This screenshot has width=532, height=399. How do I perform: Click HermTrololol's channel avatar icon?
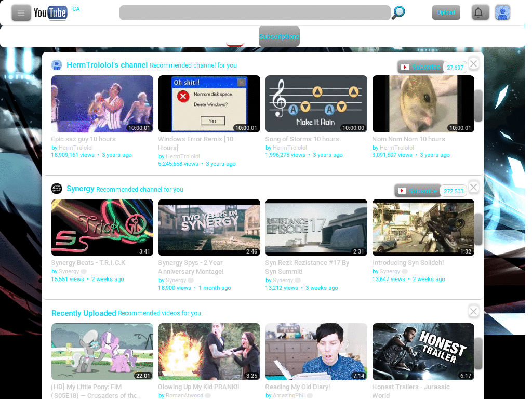pos(57,65)
